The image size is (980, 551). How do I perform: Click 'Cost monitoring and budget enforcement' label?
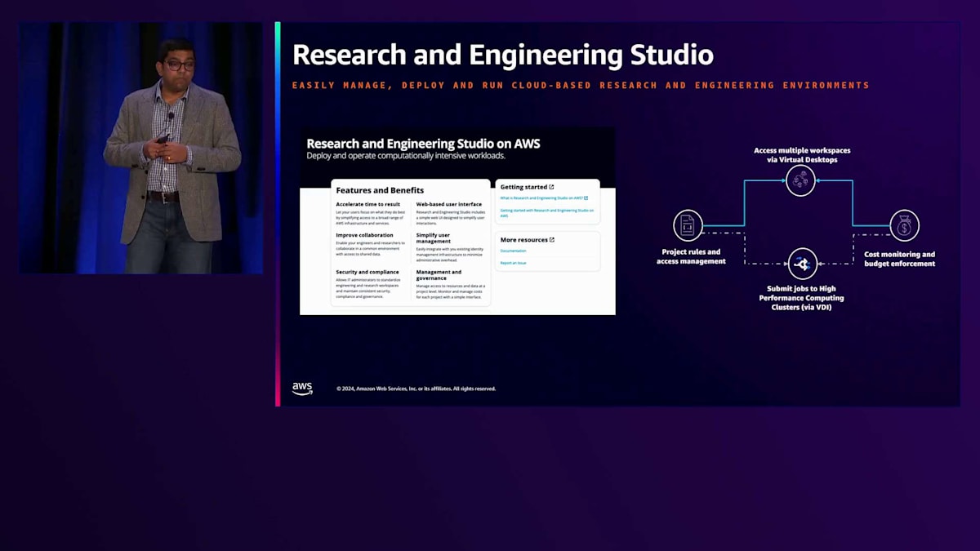899,259
